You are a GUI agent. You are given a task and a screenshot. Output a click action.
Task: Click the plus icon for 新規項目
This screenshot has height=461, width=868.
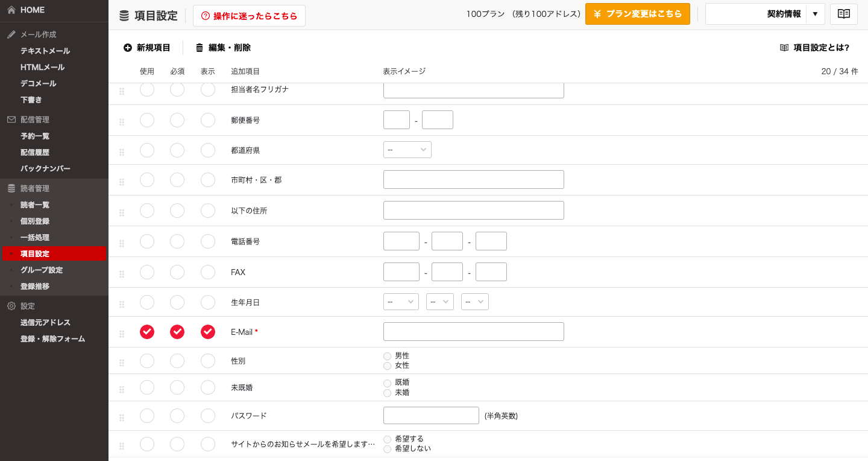coord(128,48)
